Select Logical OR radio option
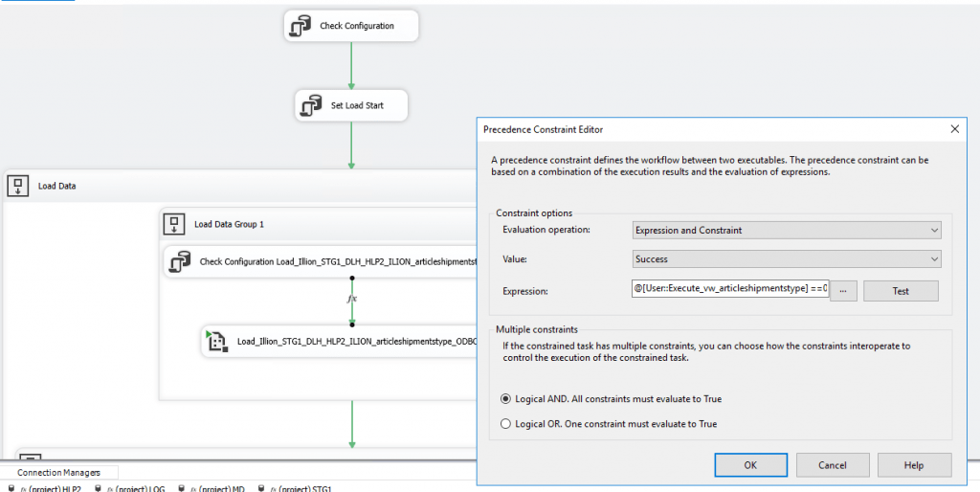 click(507, 423)
